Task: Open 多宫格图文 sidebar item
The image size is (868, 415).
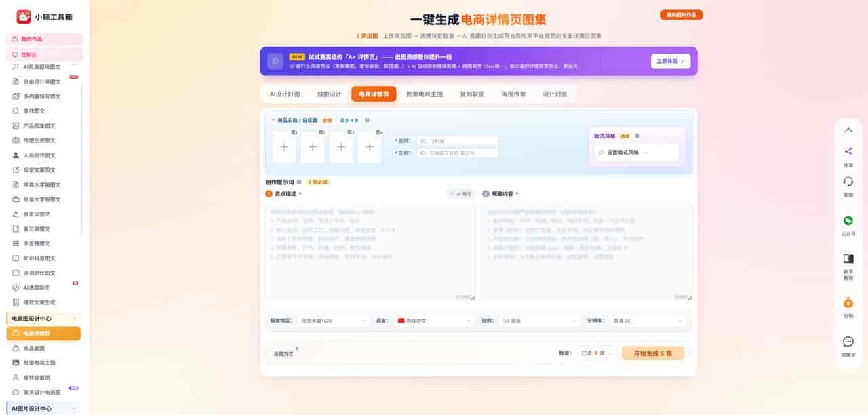Action: (x=43, y=243)
